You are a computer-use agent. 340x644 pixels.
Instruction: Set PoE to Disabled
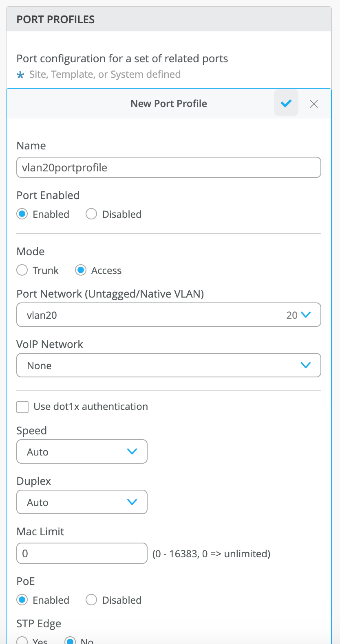pyautogui.click(x=91, y=600)
